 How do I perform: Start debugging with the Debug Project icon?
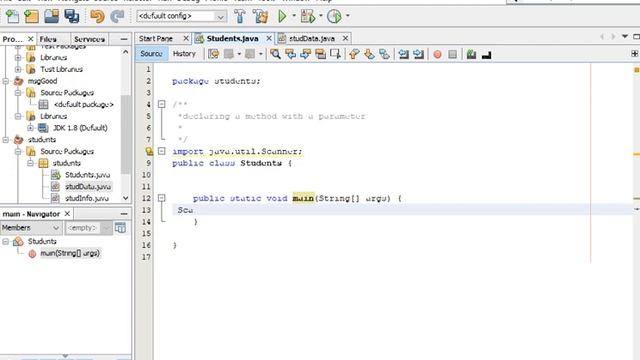tap(308, 16)
